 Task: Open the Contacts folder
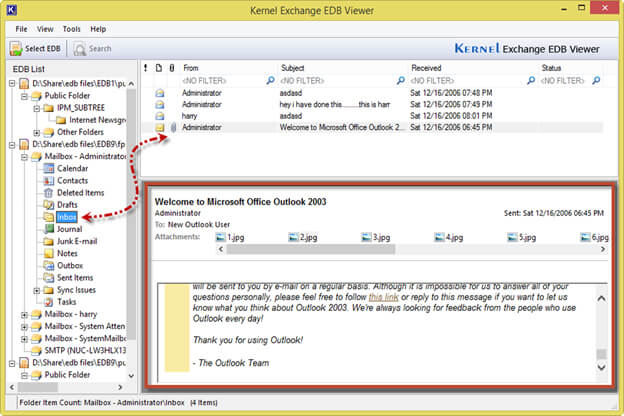click(72, 180)
